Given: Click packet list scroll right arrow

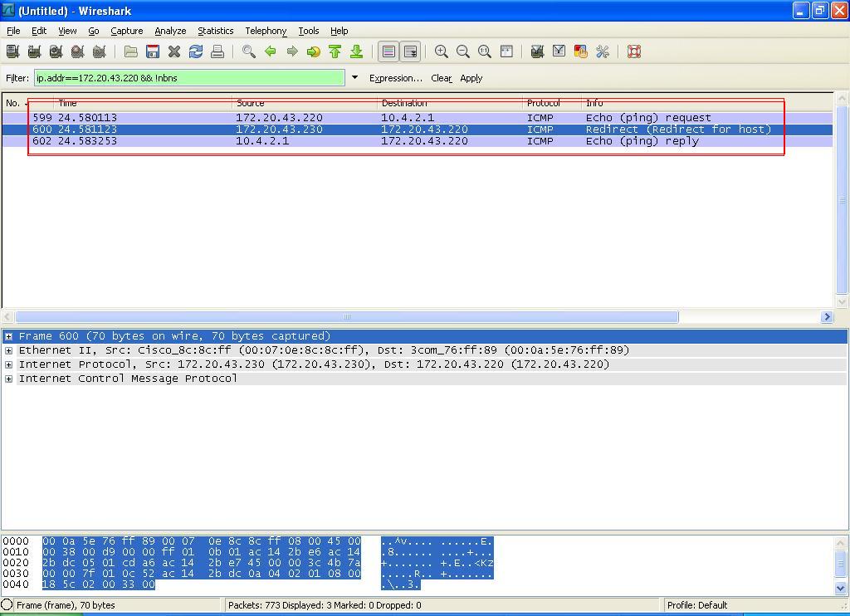Looking at the screenshot, I should [x=827, y=316].
